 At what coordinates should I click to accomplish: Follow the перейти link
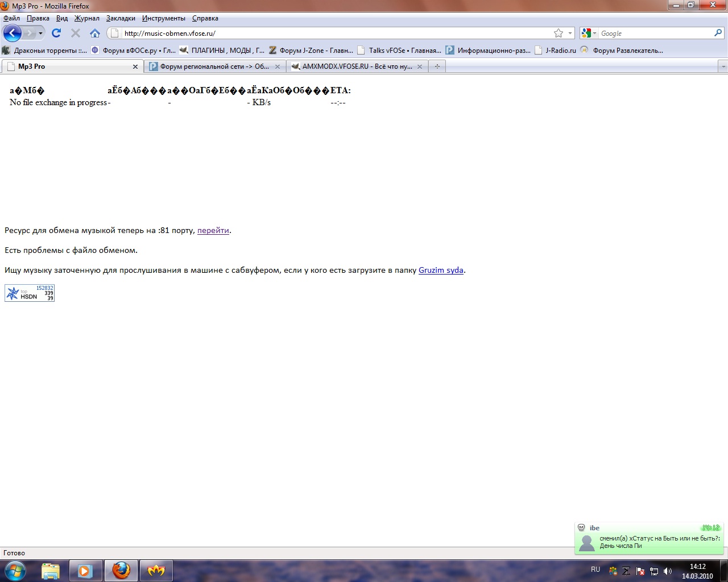(213, 230)
